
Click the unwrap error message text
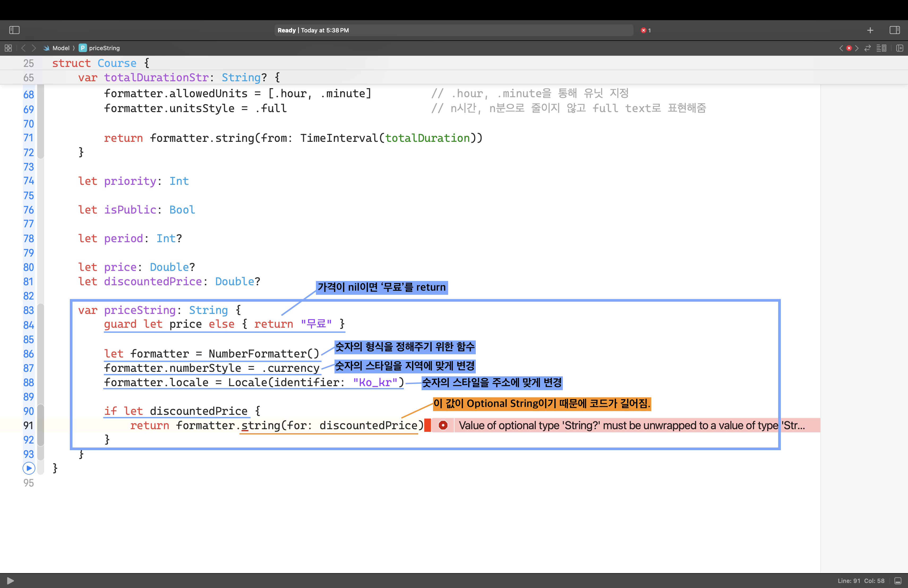pyautogui.click(x=629, y=425)
